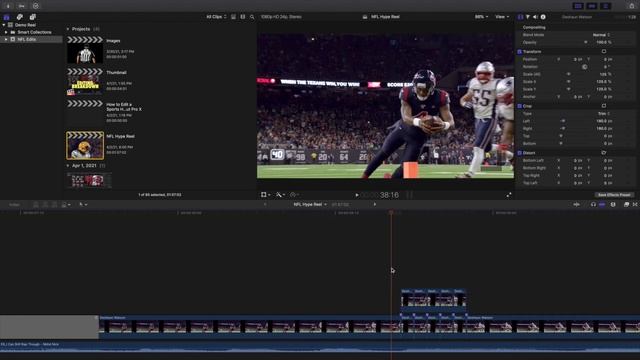This screenshot has width=640, height=360.
Task: Open the Photos and Audio sidebar
Action: [x=20, y=17]
